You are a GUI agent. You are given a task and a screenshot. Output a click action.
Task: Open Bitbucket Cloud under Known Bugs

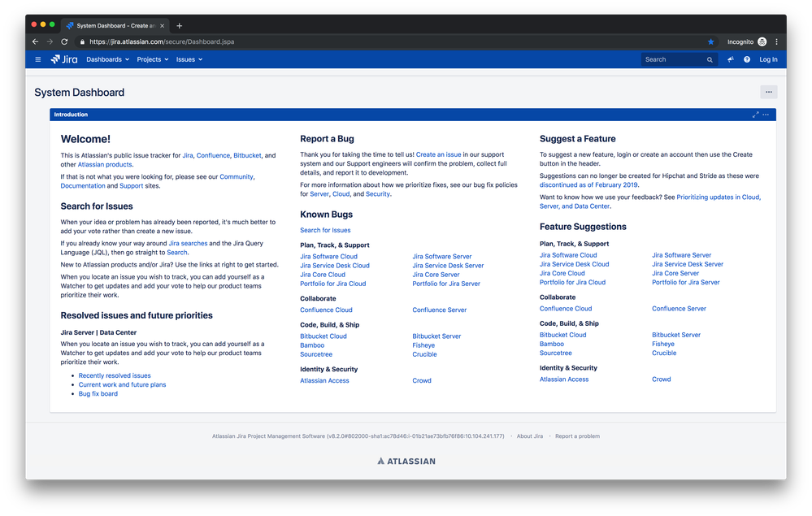[323, 336]
